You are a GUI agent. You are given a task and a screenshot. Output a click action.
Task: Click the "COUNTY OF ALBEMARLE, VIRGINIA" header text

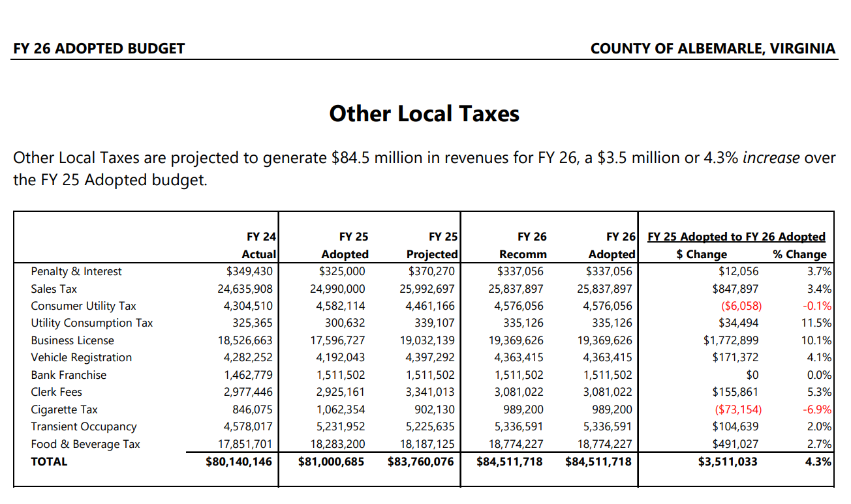[712, 49]
